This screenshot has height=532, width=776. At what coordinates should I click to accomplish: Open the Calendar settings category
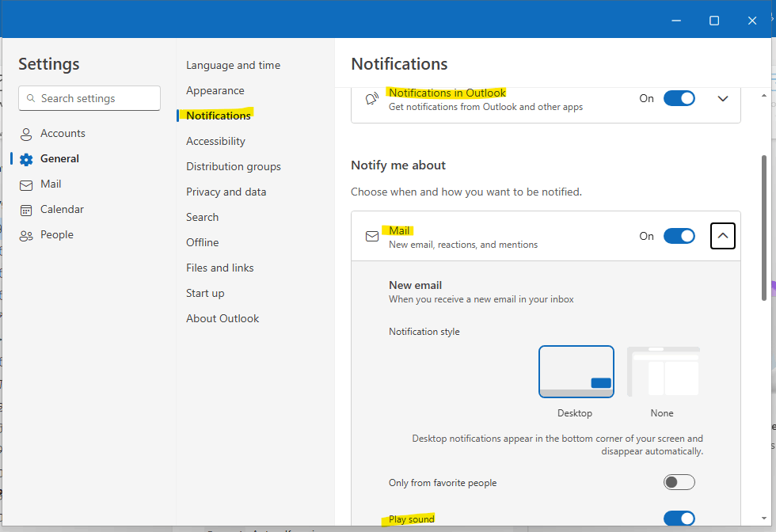click(x=62, y=209)
